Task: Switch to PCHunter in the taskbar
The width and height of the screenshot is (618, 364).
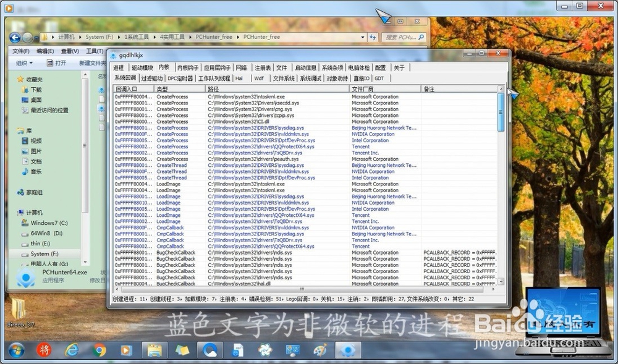Action: pos(348,350)
